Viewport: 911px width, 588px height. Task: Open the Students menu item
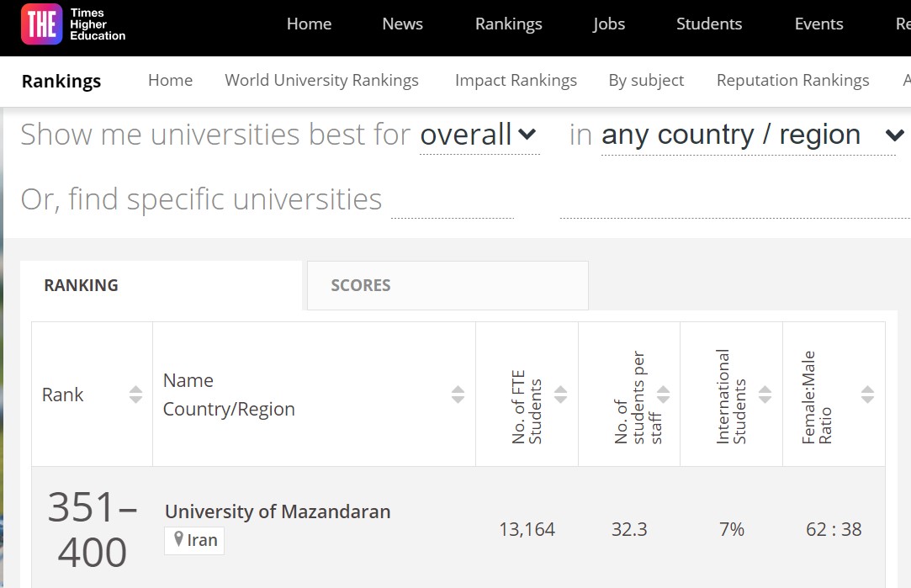click(x=708, y=24)
